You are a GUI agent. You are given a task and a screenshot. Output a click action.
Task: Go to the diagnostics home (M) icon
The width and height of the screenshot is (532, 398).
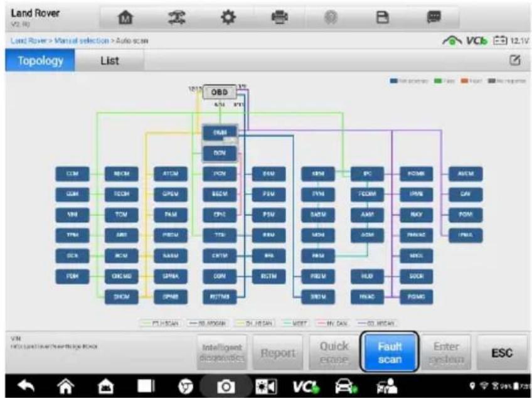tap(125, 18)
